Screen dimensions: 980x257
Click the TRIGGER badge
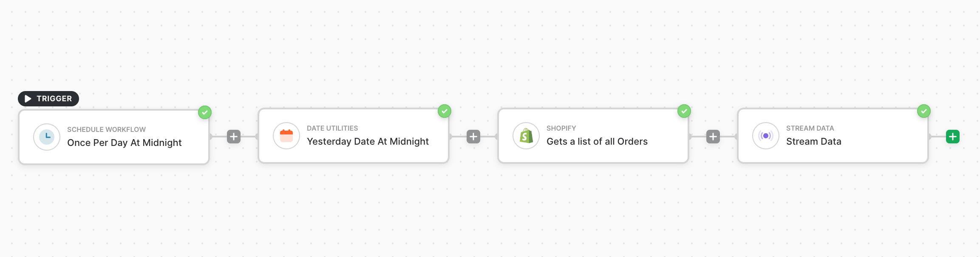point(48,99)
